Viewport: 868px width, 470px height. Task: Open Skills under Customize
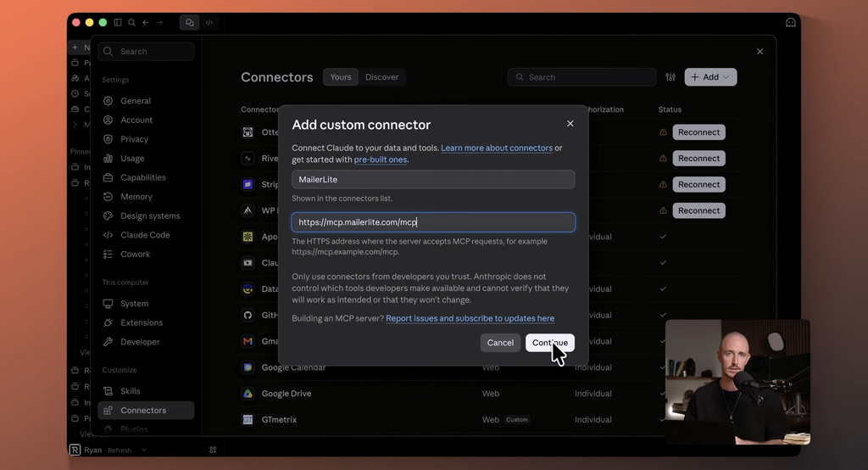[x=146, y=391]
